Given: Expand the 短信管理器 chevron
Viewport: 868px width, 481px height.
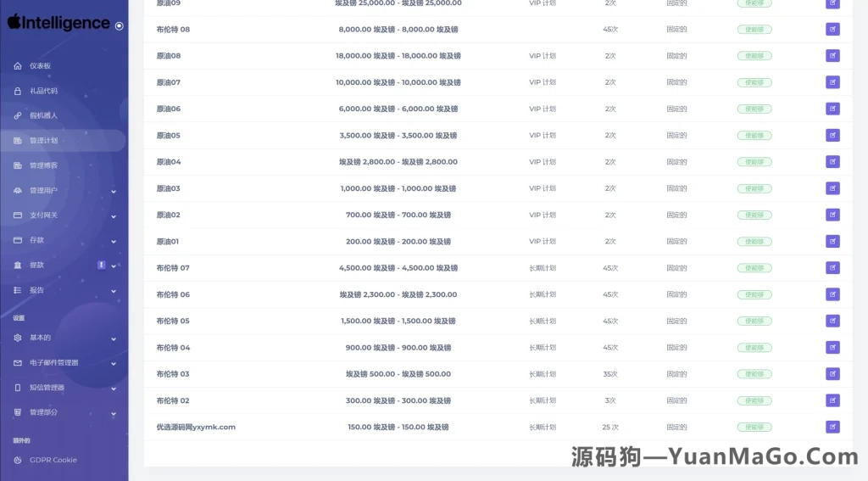Looking at the screenshot, I should coord(114,389).
